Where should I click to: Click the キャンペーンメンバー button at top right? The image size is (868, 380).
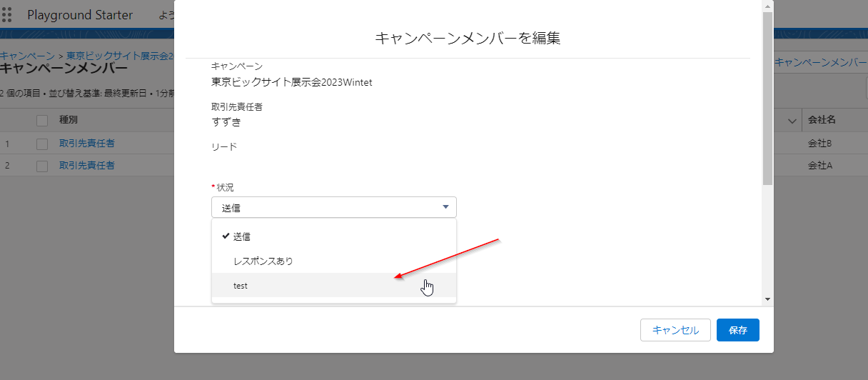click(821, 62)
